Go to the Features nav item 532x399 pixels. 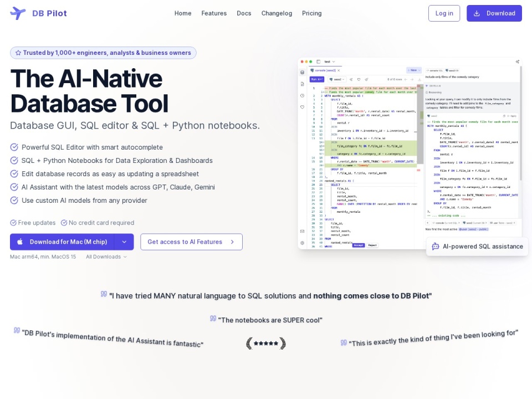[x=214, y=13]
